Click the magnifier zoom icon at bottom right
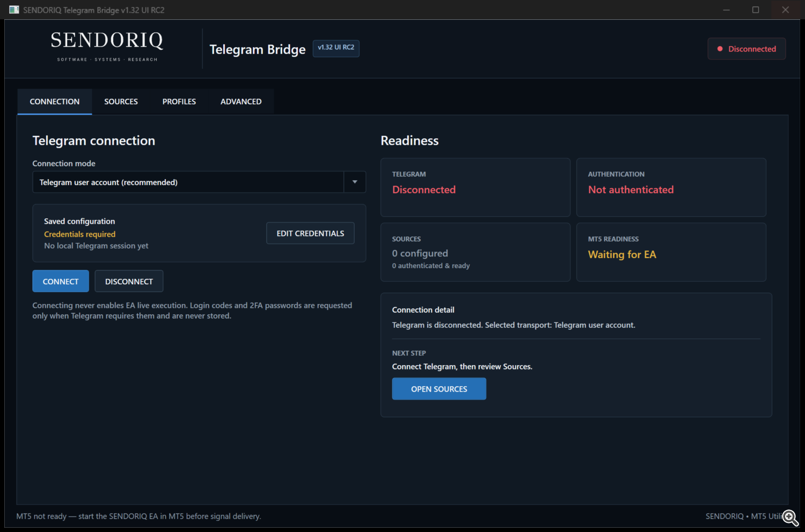 pos(790,518)
